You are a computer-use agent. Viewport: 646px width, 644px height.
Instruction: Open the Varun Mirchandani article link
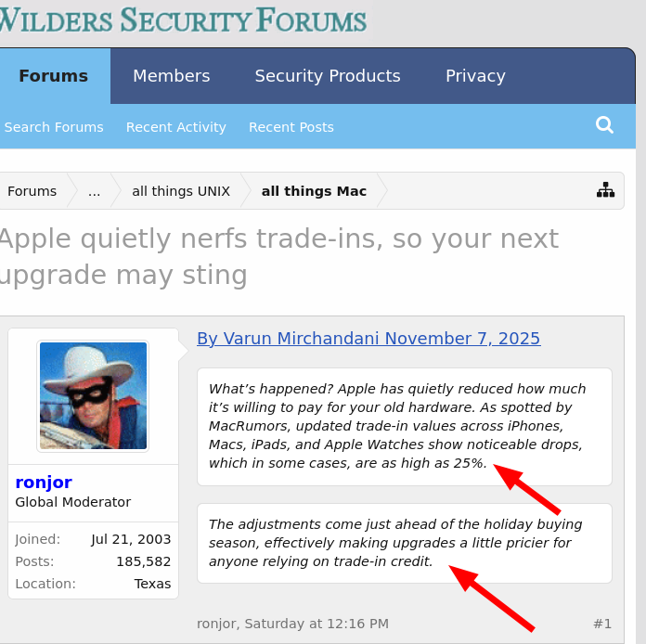tap(368, 339)
